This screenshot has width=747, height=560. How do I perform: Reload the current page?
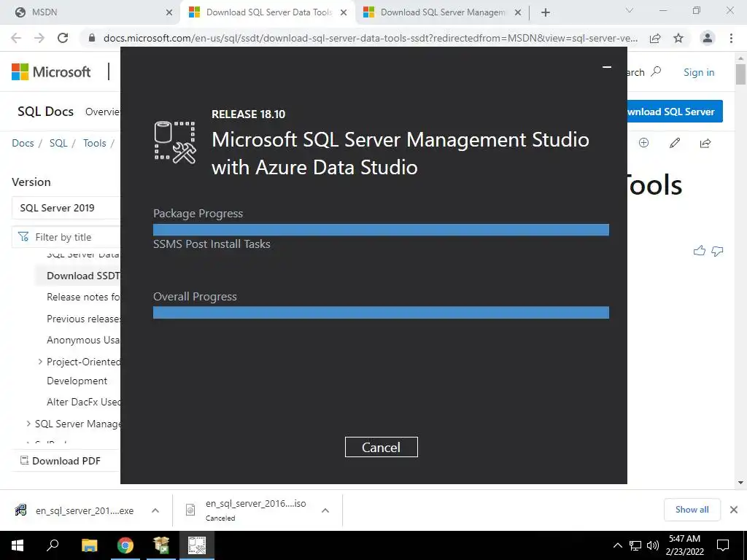63,38
